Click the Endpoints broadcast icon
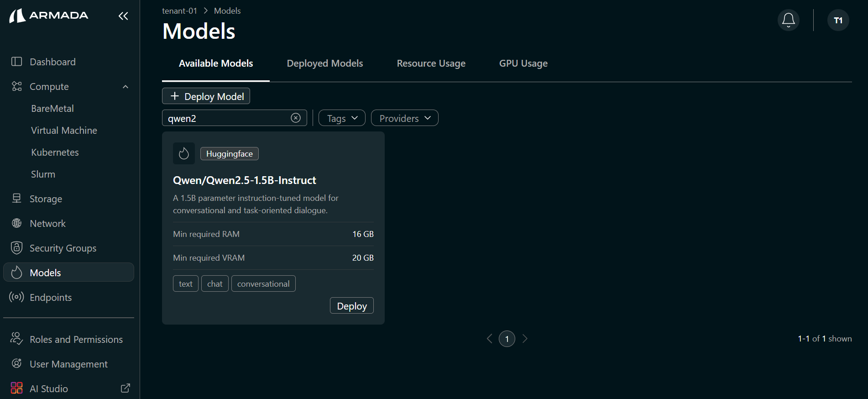Screen dimensions: 868x399 (16, 297)
